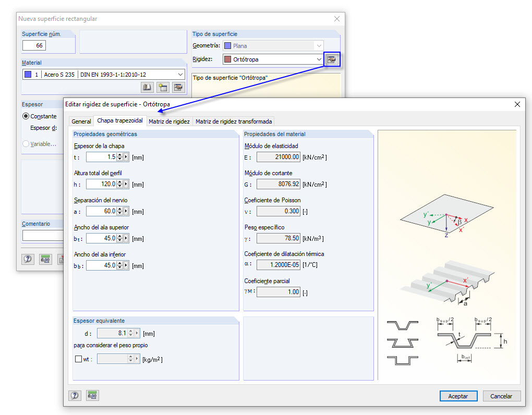Open arrow menu beside Espesor t field
The width and height of the screenshot is (532, 415).
coord(126,156)
